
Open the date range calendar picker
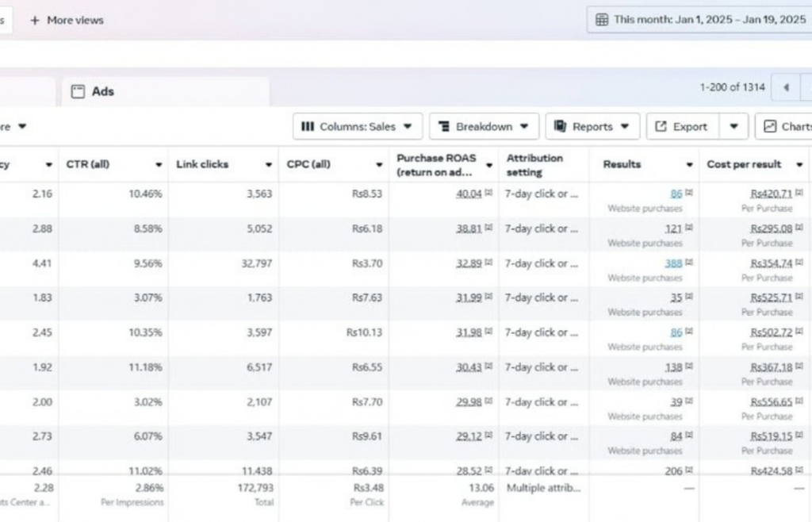[x=699, y=20]
